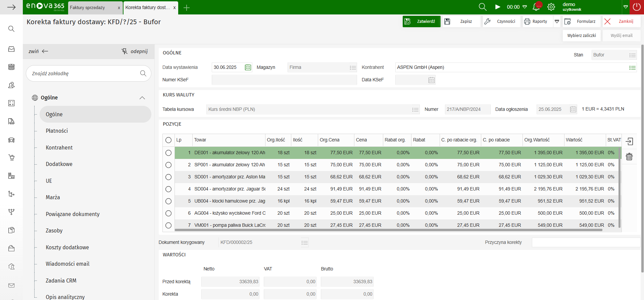Click the Wybierz zaliczki button
644x300 pixels.
(582, 36)
